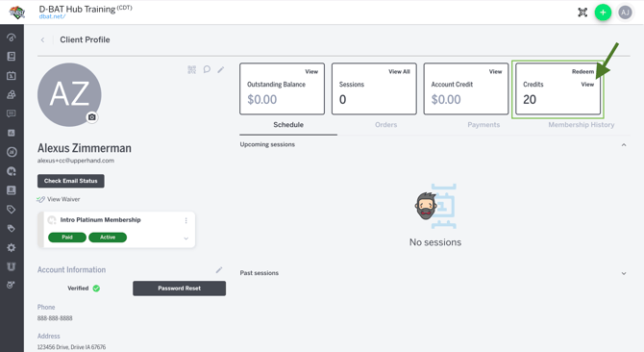Viewport: 644px width, 352px height.
Task: Click the pencil edit icon near avatar
Action: pyautogui.click(x=221, y=69)
